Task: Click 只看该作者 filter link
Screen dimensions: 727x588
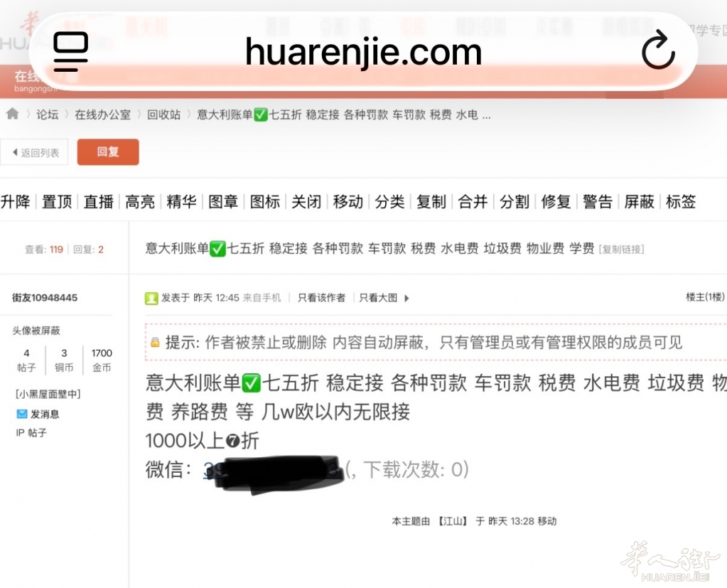Action: click(x=321, y=298)
